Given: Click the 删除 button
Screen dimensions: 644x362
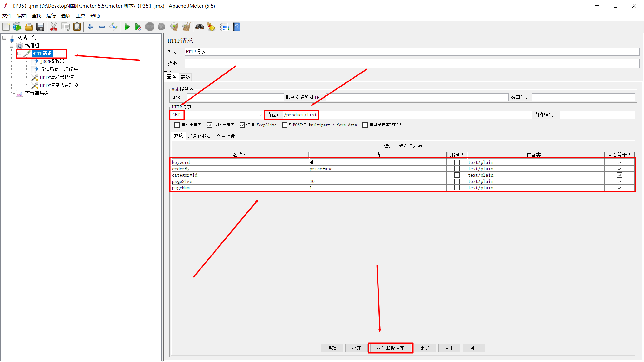Looking at the screenshot, I should (424, 348).
